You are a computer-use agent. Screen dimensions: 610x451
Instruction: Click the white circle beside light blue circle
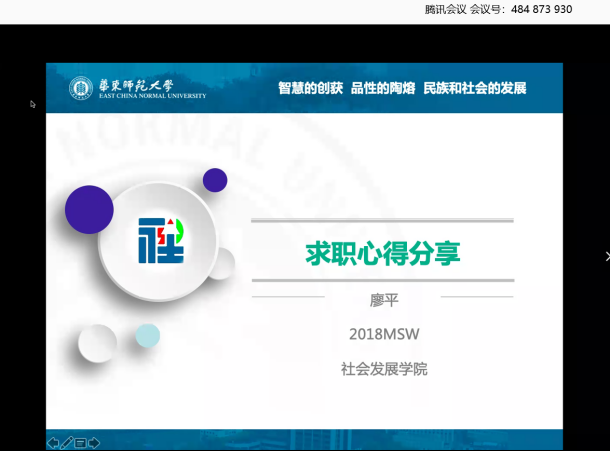coord(97,343)
